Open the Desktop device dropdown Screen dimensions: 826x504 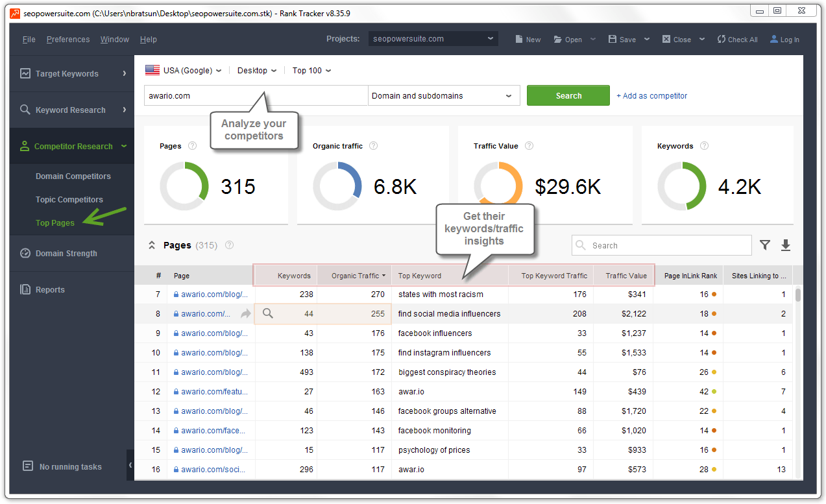click(257, 70)
